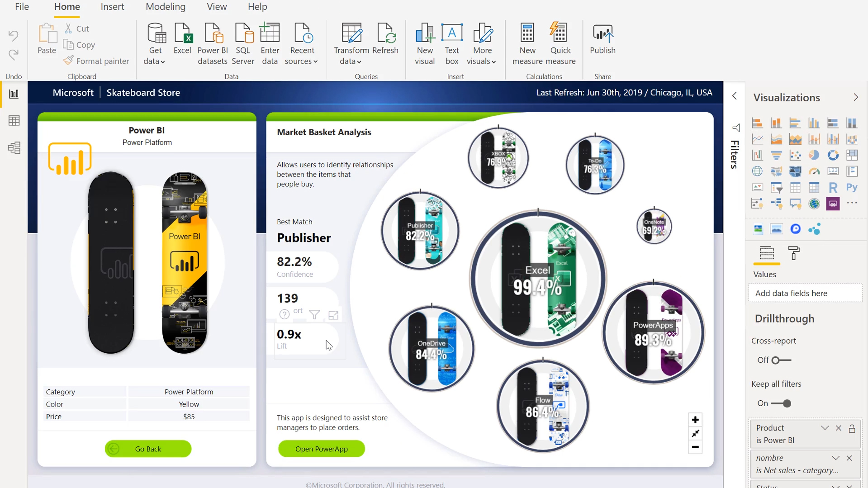Toggle Keep all filters switch
Screen dimensions: 868x488
pos(781,403)
